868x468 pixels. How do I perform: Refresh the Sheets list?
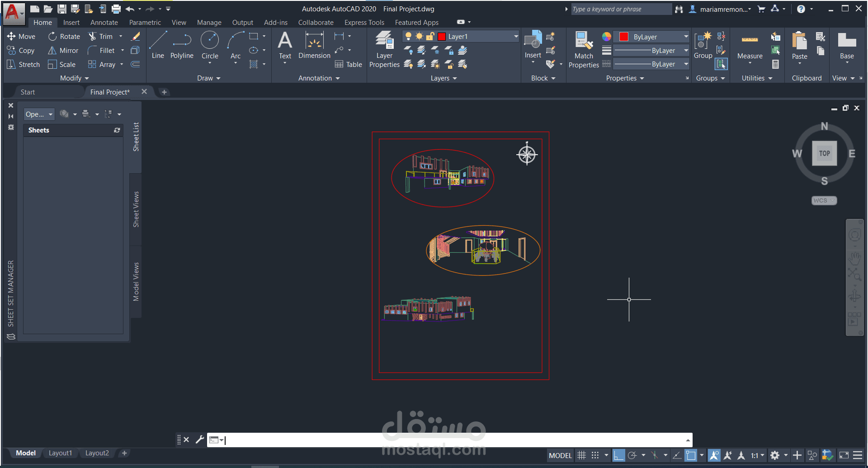pyautogui.click(x=117, y=130)
